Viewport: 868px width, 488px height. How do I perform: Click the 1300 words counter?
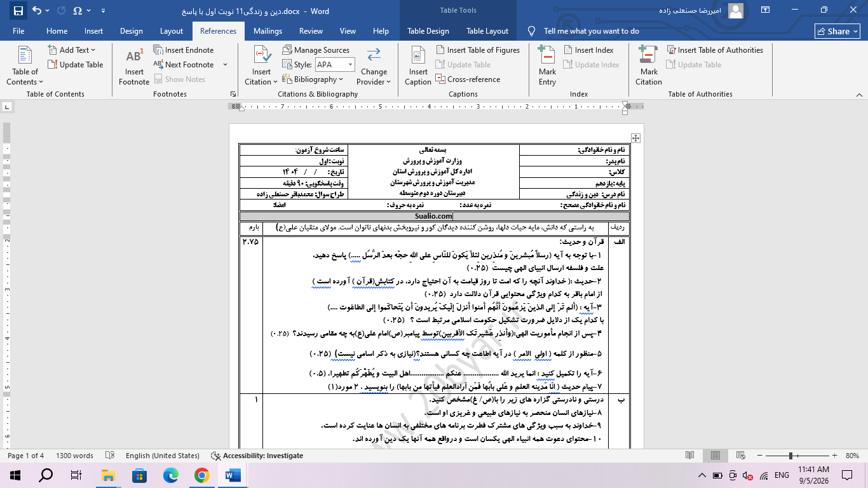point(74,456)
